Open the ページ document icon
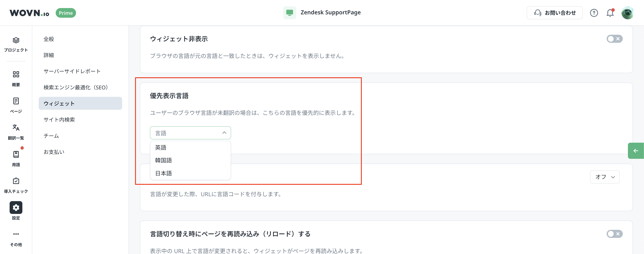644x254 pixels. 16,101
